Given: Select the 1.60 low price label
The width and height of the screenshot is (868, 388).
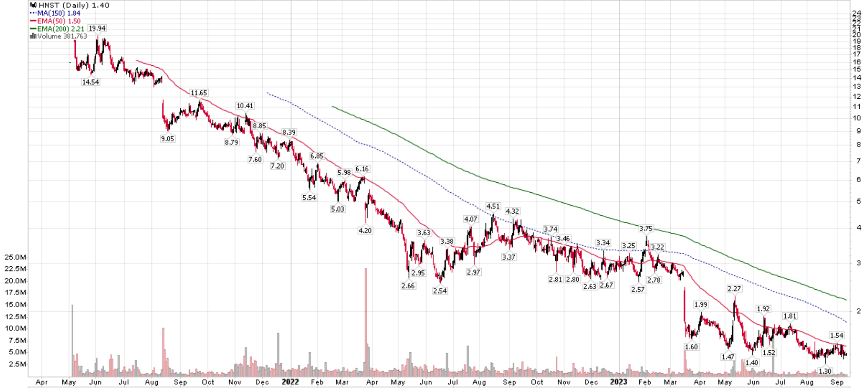Looking at the screenshot, I should click(691, 347).
